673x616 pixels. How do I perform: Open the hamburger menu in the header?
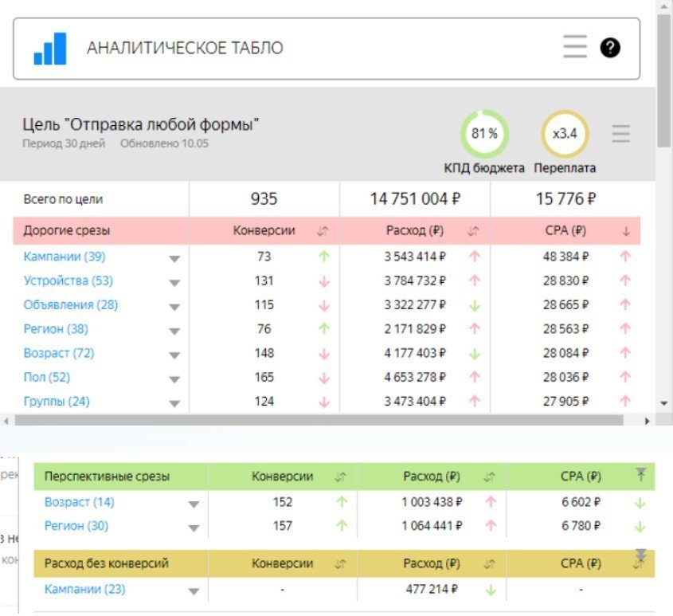click(575, 46)
